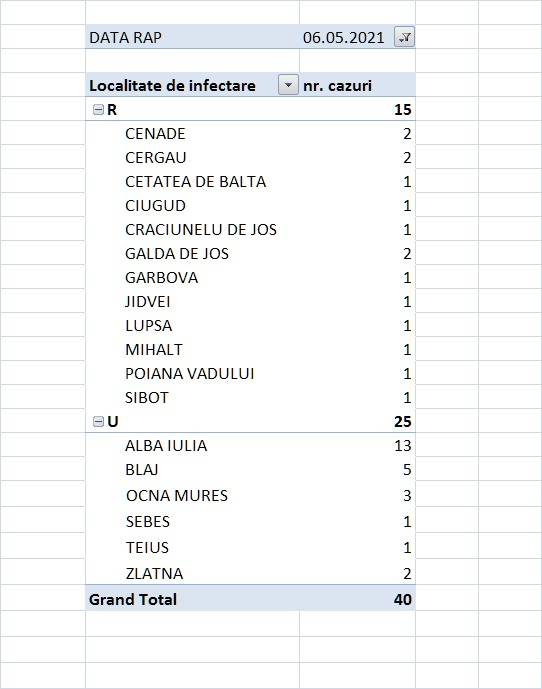Click the value 13 for ALBA IULIA
The height and width of the screenshot is (689, 542).
tap(402, 446)
